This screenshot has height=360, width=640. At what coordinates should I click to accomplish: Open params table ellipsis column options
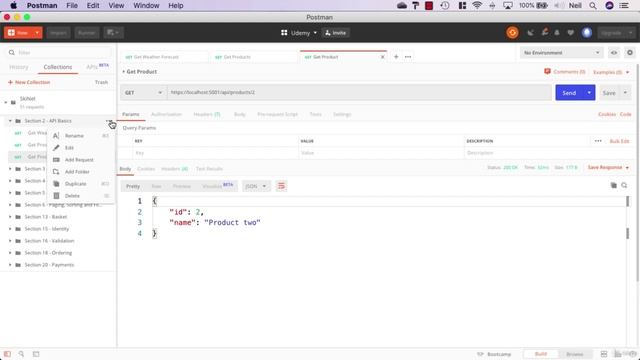click(x=598, y=141)
